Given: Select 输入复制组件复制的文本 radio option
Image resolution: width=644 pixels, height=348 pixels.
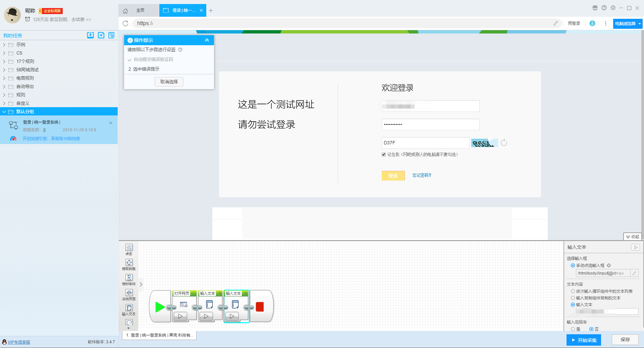Looking at the screenshot, I should 573,298.
